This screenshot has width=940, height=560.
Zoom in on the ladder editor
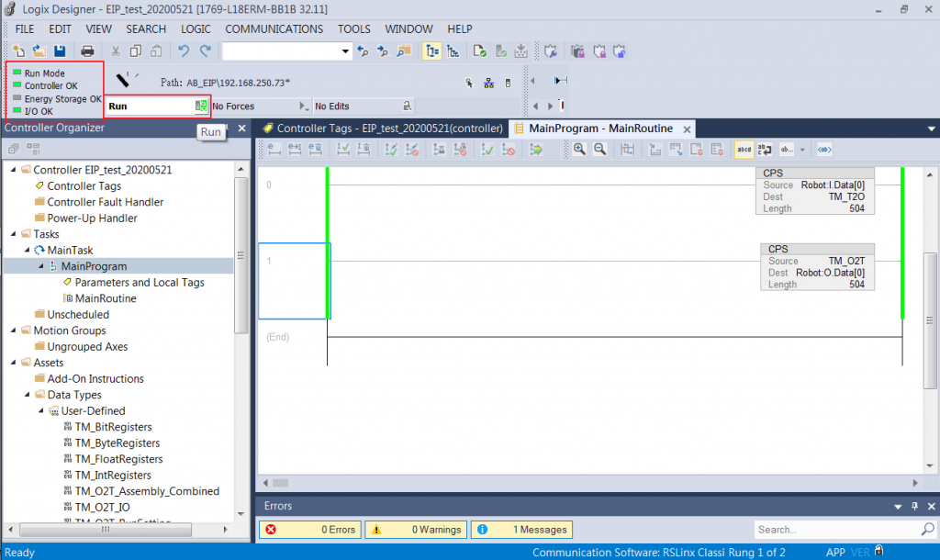579,150
